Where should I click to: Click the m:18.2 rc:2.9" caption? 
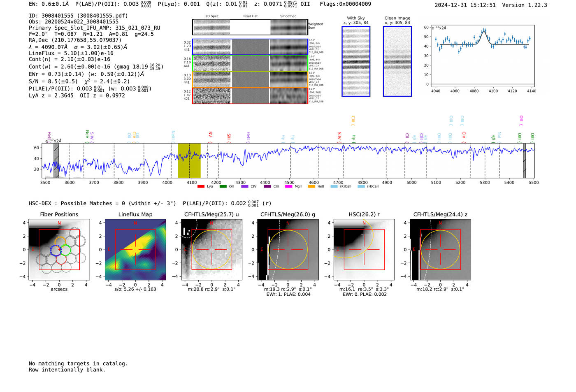(440, 289)
